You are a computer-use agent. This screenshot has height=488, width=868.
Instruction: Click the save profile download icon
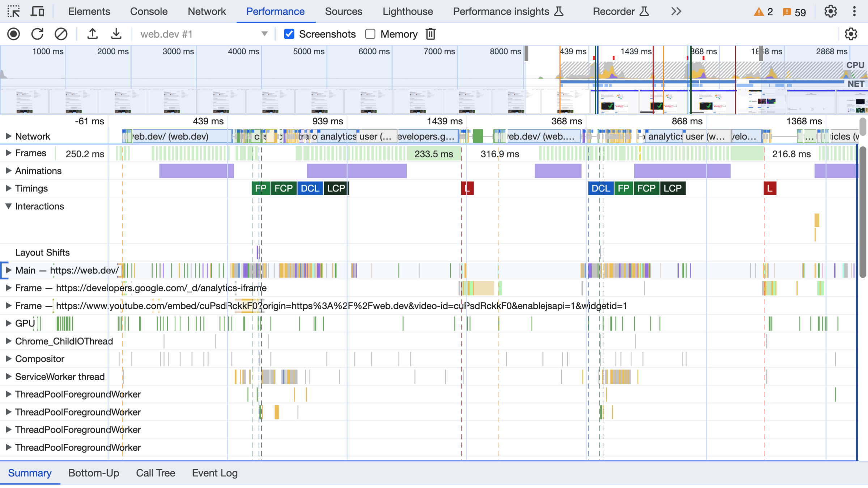click(x=116, y=34)
